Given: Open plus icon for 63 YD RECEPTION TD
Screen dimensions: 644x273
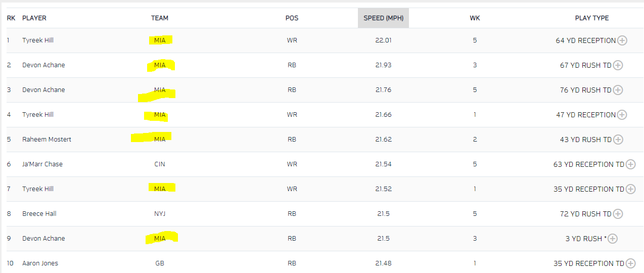Looking at the screenshot, I should click(x=630, y=164).
